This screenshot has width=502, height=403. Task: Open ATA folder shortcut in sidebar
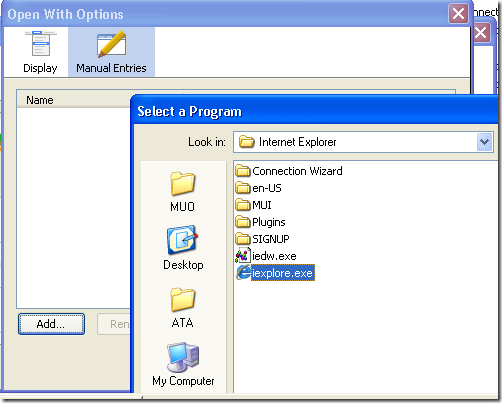pyautogui.click(x=182, y=308)
